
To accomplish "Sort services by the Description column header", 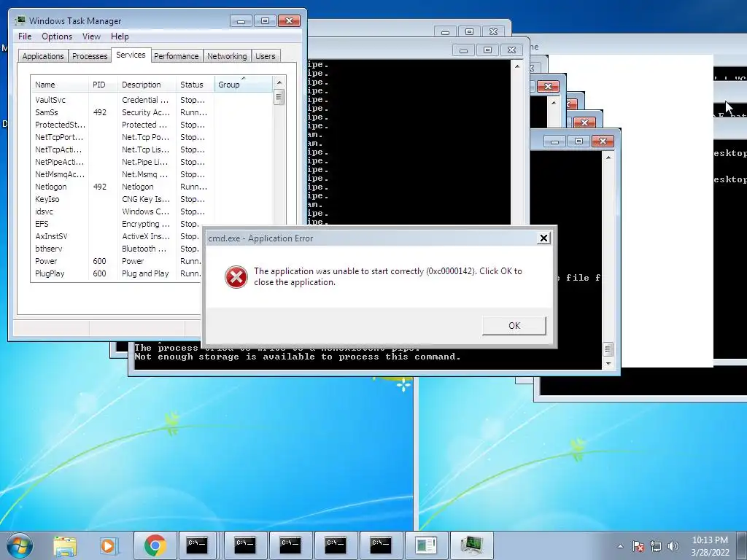I will tap(146, 85).
